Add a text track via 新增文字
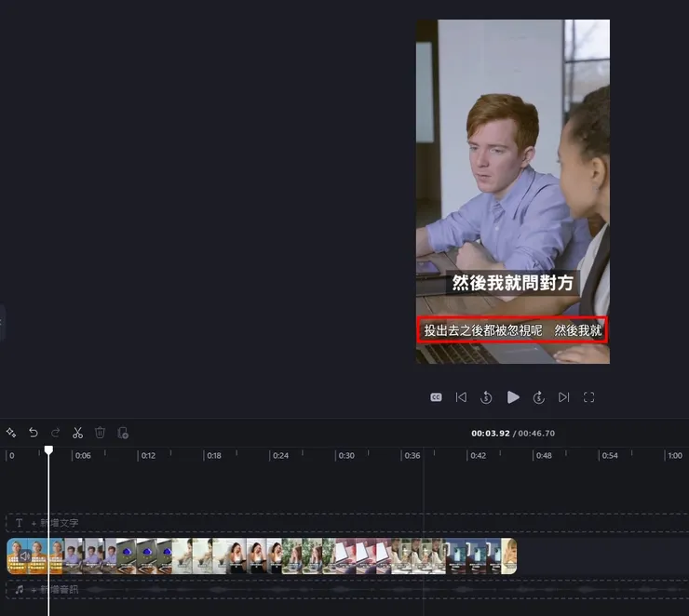This screenshot has height=616, width=689. point(55,522)
